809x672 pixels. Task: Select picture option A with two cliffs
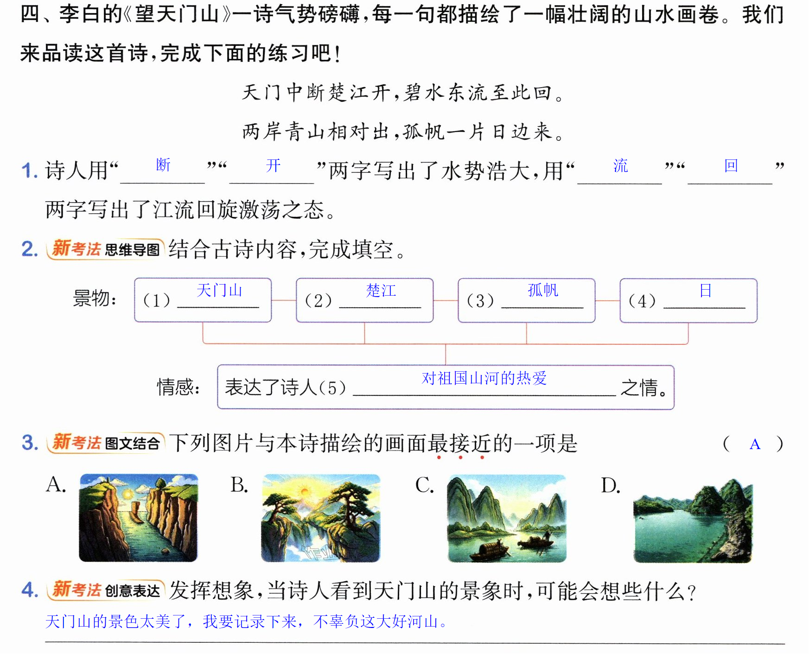pyautogui.click(x=138, y=518)
